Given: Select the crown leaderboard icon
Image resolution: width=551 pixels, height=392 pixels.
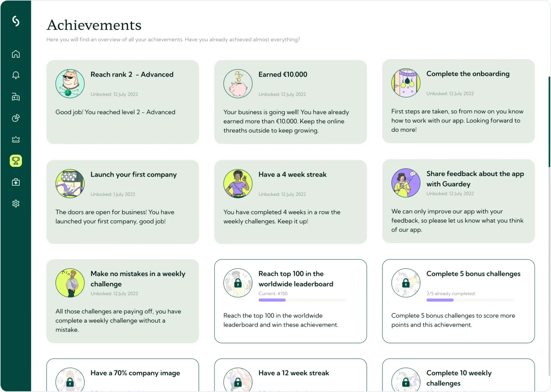Looking at the screenshot, I should click(x=16, y=139).
